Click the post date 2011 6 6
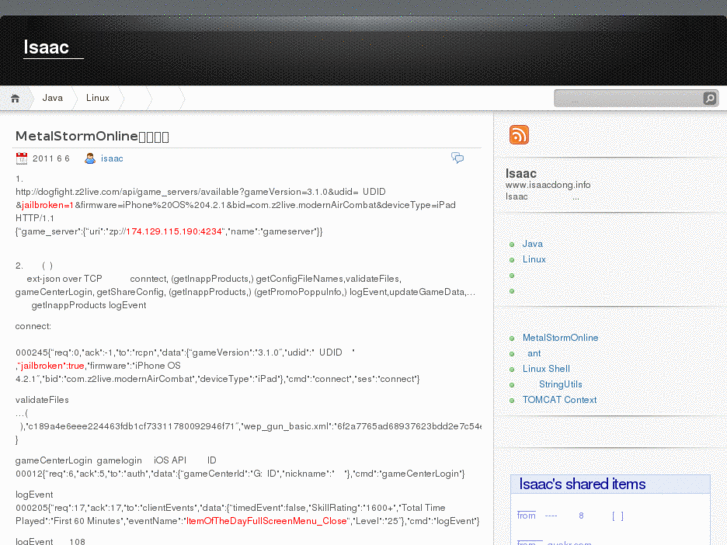727x545 pixels. tap(51, 159)
